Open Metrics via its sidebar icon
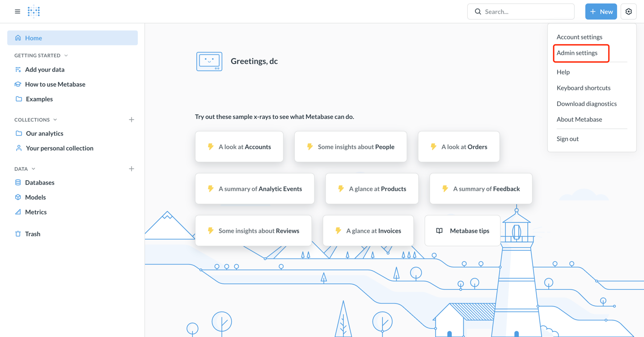The image size is (644, 337). 18,212
